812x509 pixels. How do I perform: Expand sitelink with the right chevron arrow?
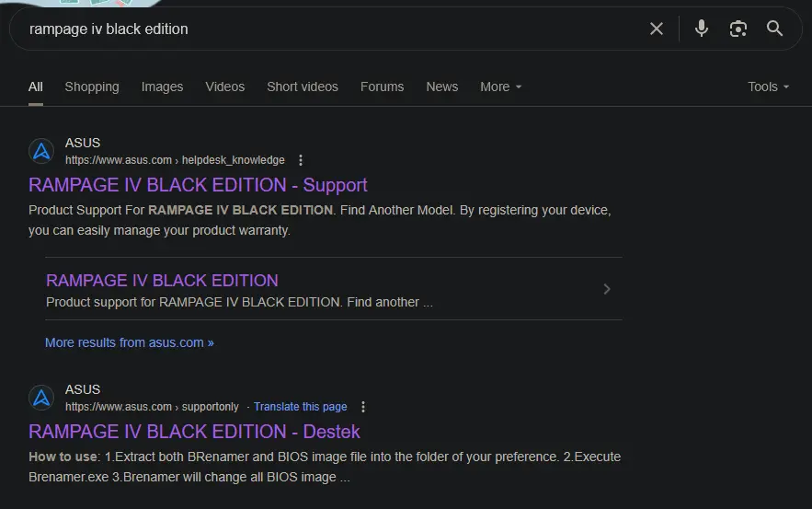click(607, 289)
